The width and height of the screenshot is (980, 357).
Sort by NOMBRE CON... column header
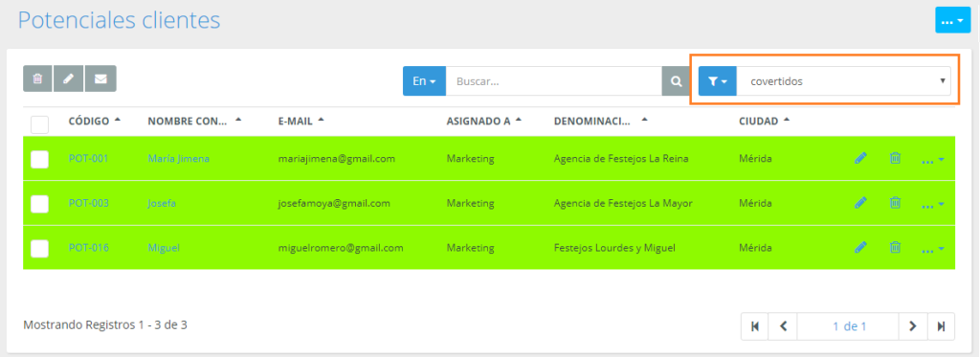[x=194, y=121]
